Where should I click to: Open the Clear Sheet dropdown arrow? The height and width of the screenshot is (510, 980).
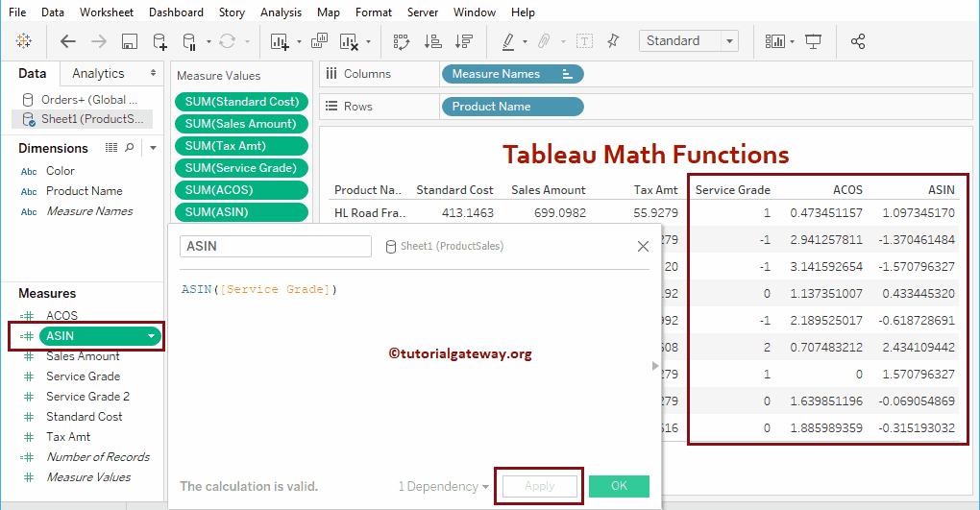368,42
